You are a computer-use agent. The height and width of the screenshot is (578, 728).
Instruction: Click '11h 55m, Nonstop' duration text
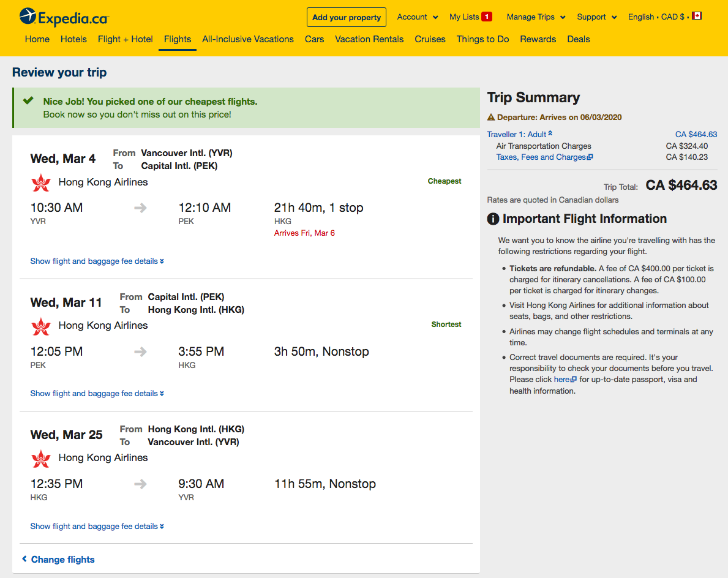pyautogui.click(x=325, y=484)
